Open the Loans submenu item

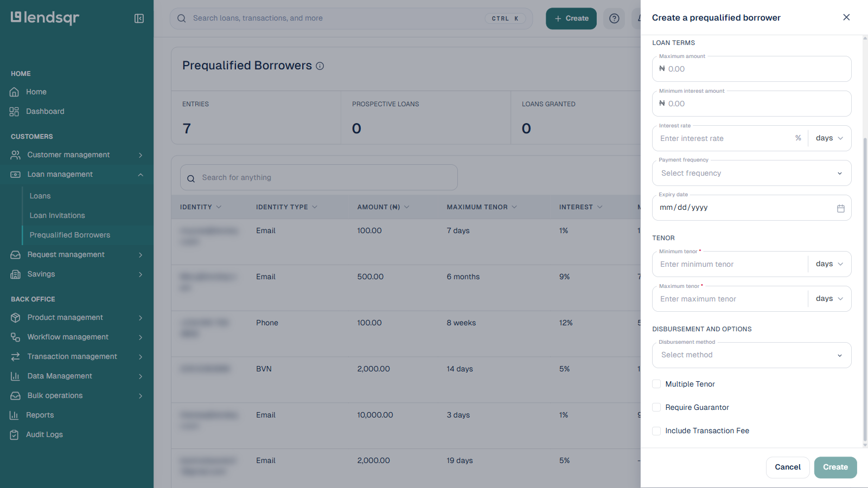(x=40, y=196)
